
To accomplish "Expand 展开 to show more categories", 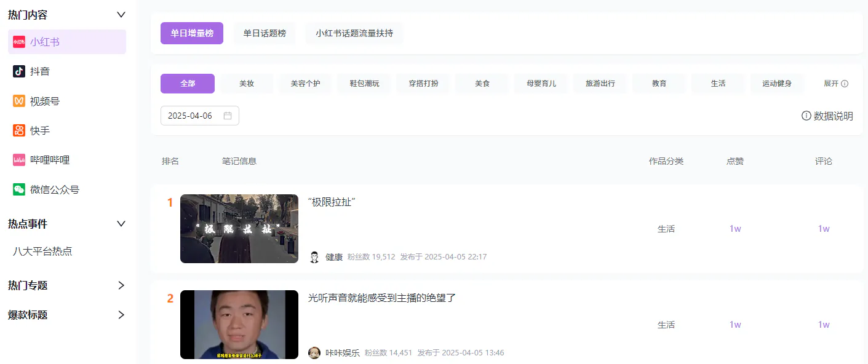I will coord(831,83).
